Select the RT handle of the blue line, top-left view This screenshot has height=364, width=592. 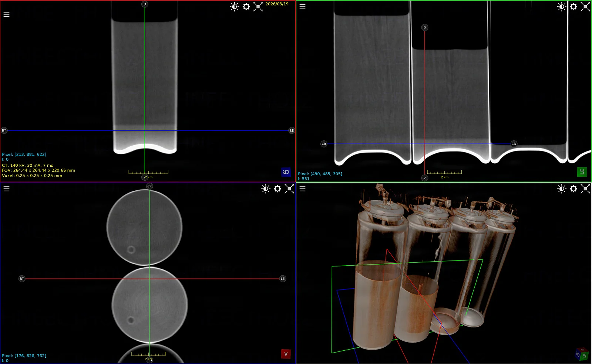tap(4, 130)
